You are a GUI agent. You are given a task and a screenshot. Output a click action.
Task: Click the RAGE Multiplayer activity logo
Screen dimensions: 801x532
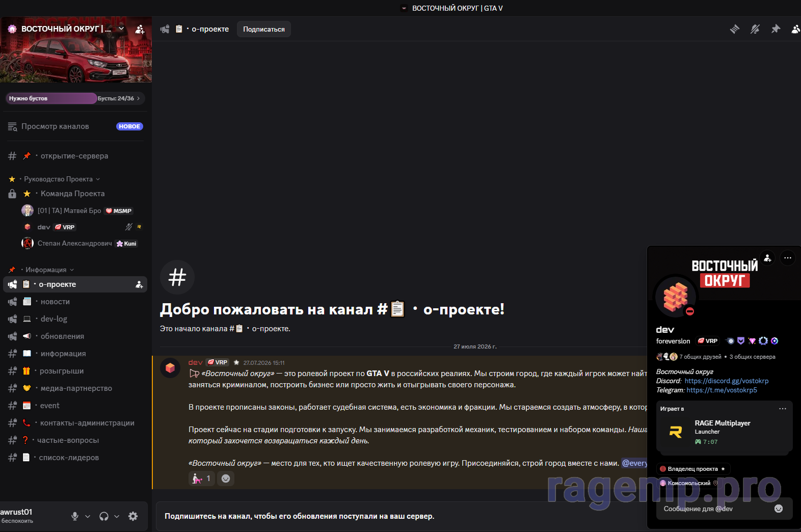(676, 432)
